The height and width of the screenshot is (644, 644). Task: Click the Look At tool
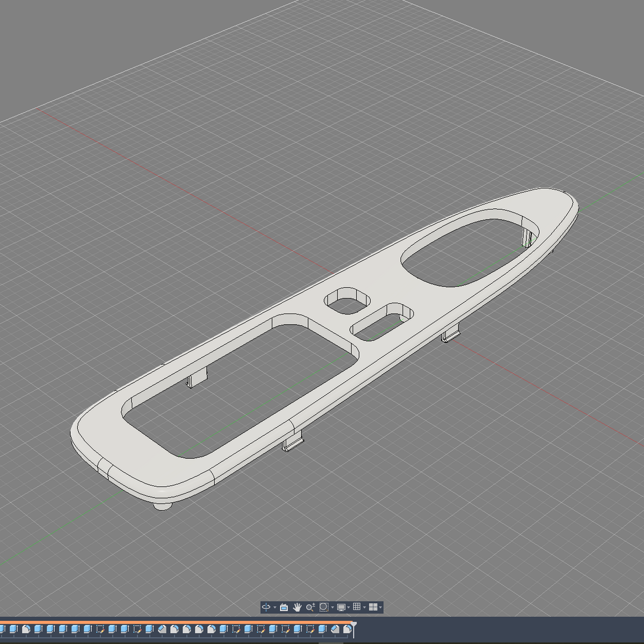click(284, 607)
